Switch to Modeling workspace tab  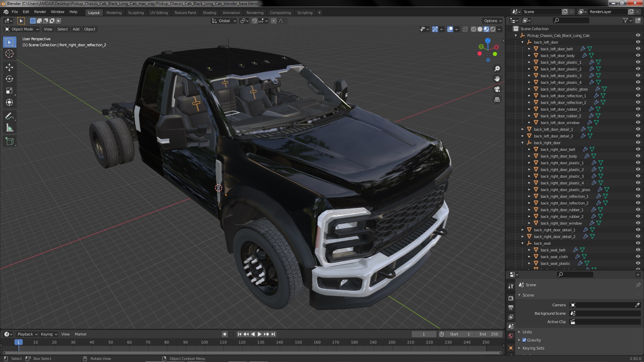[114, 13]
